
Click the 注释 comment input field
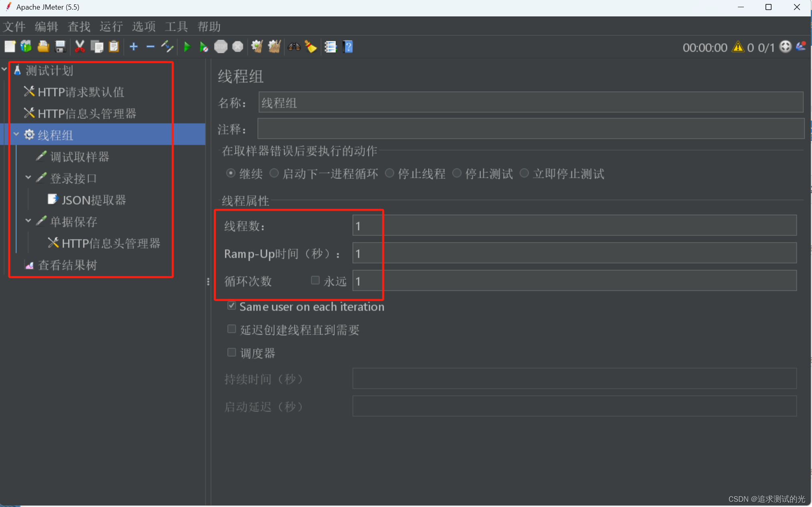coord(531,129)
